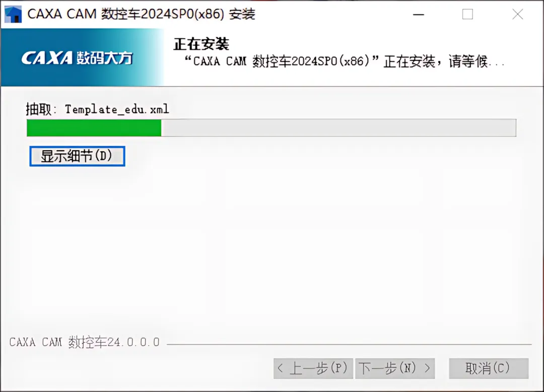Click the CAXA CAM 数控车24.0.0.0 version text

coord(84,343)
